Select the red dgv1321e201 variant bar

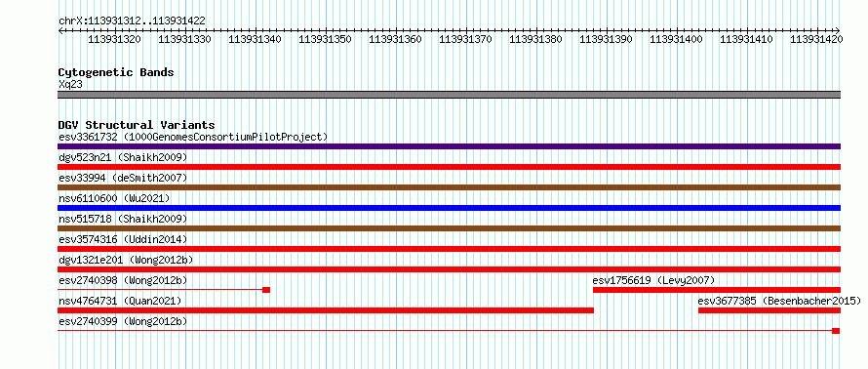tap(449, 269)
